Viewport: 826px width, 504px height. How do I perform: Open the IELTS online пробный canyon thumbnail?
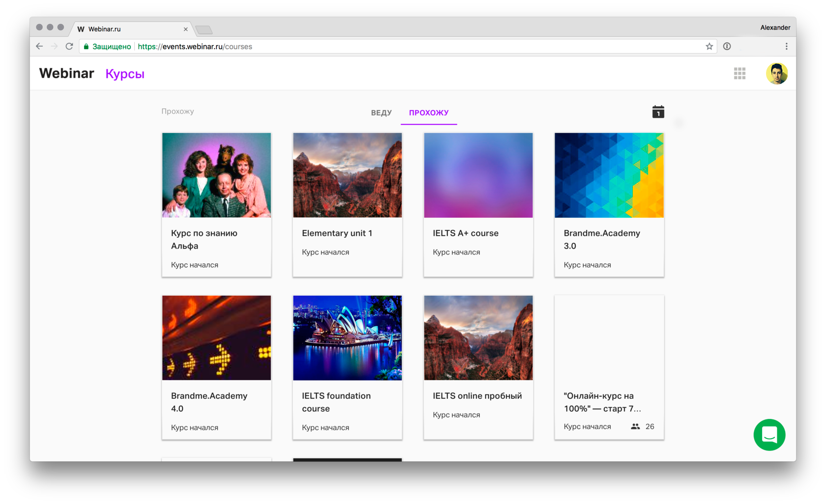click(478, 337)
